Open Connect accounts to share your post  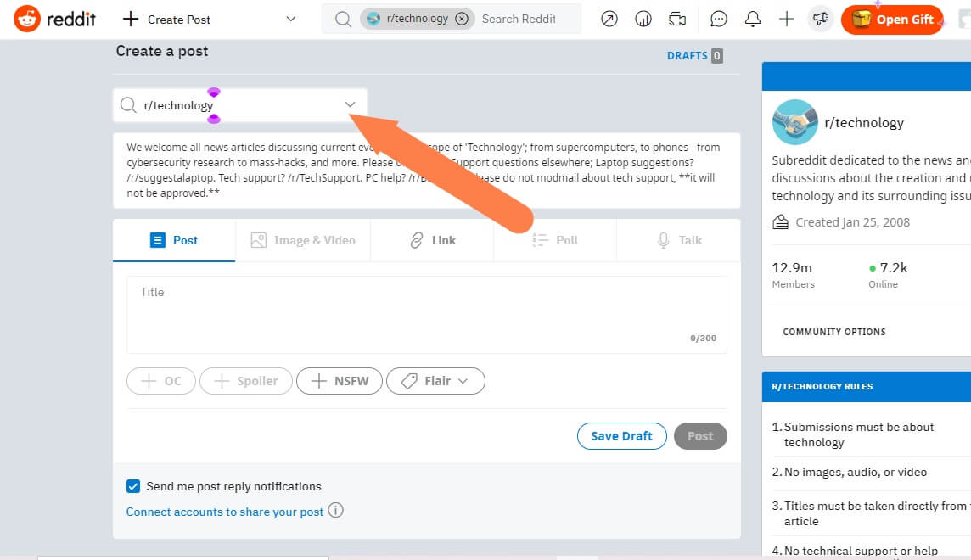click(x=225, y=512)
